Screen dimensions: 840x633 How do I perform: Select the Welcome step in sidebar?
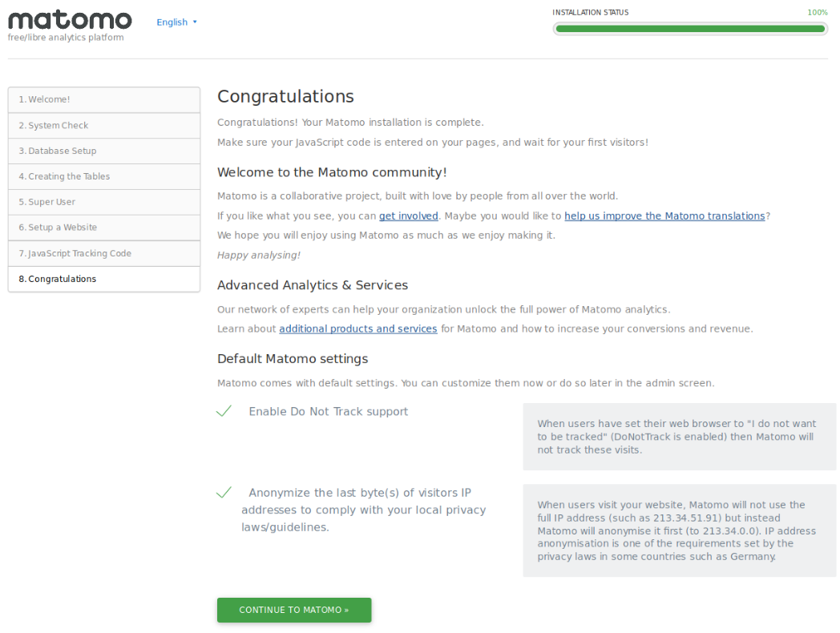click(104, 99)
